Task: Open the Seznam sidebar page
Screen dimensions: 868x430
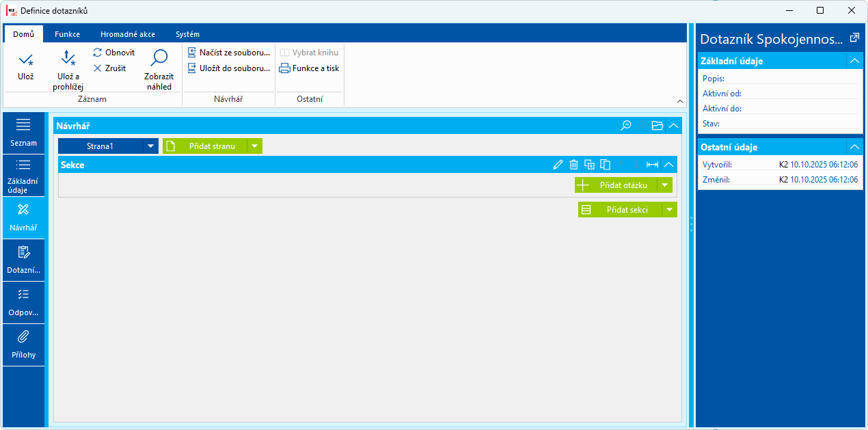Action: click(24, 133)
